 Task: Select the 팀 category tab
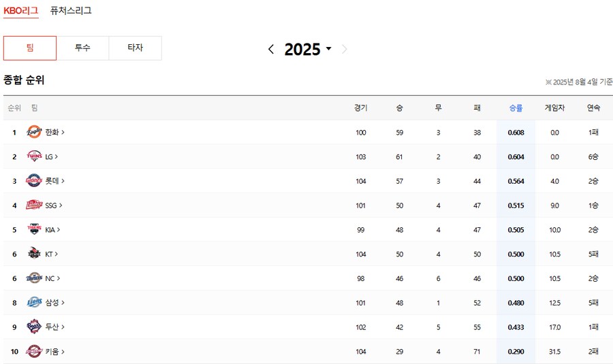(30, 48)
